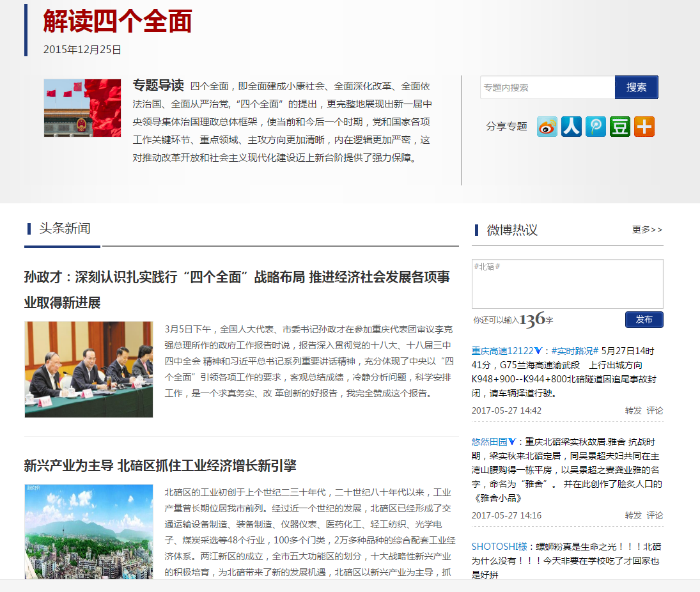The height and width of the screenshot is (592, 700).
Task: Click the 专题导读 flag image
Action: pos(82,108)
